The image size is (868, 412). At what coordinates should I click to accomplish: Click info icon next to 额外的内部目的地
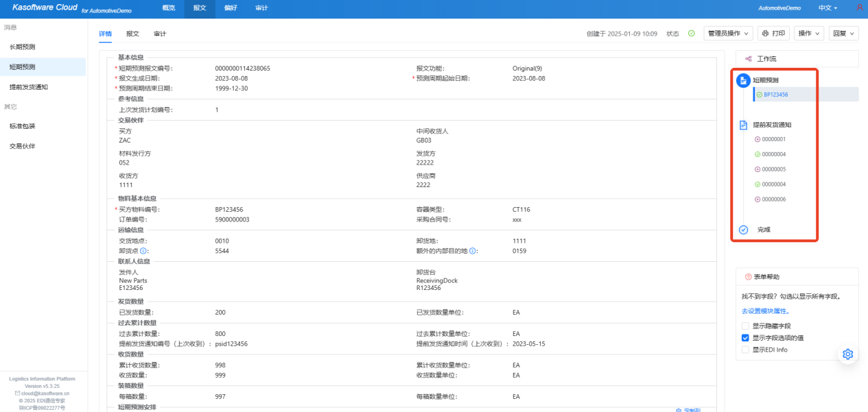pyautogui.click(x=473, y=251)
